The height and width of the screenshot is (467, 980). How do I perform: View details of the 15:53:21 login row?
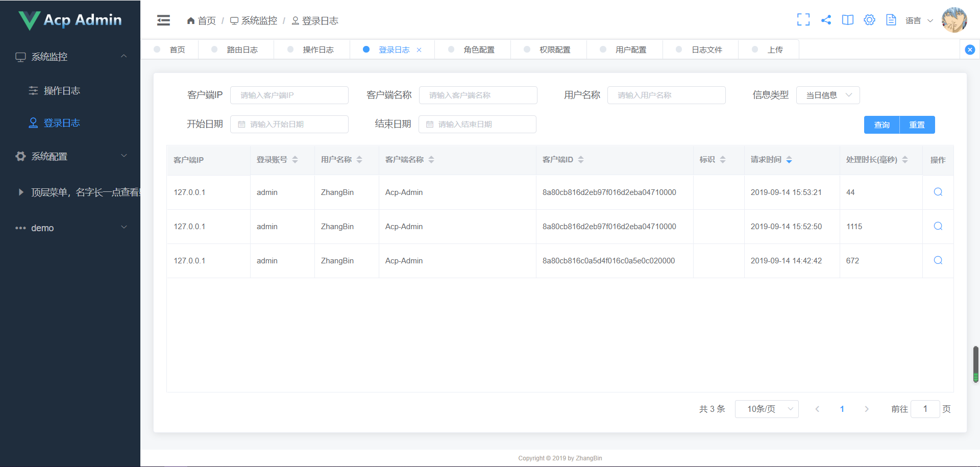[x=938, y=192]
